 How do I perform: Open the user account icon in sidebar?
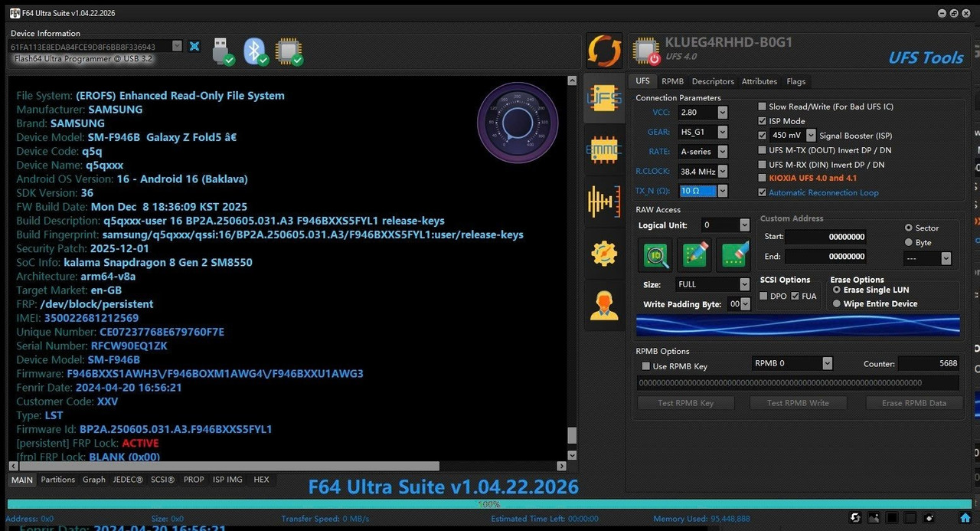(604, 305)
